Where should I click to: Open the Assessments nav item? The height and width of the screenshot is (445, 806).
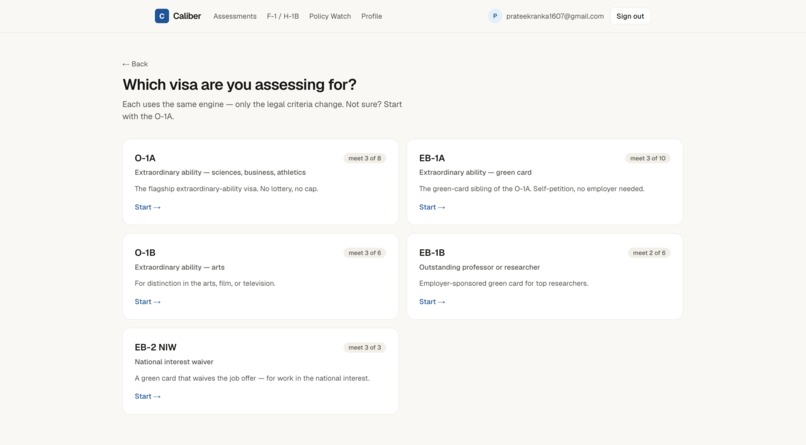(235, 16)
